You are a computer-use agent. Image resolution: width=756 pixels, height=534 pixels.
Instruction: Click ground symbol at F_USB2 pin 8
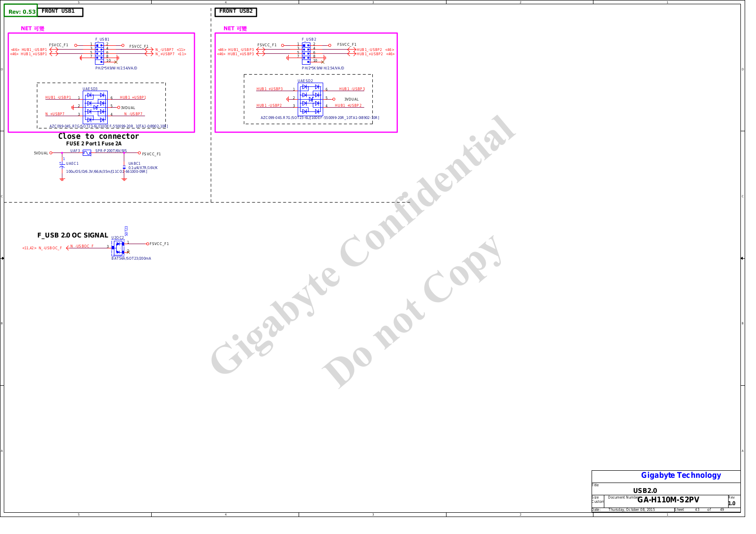pyautogui.click(x=325, y=58)
